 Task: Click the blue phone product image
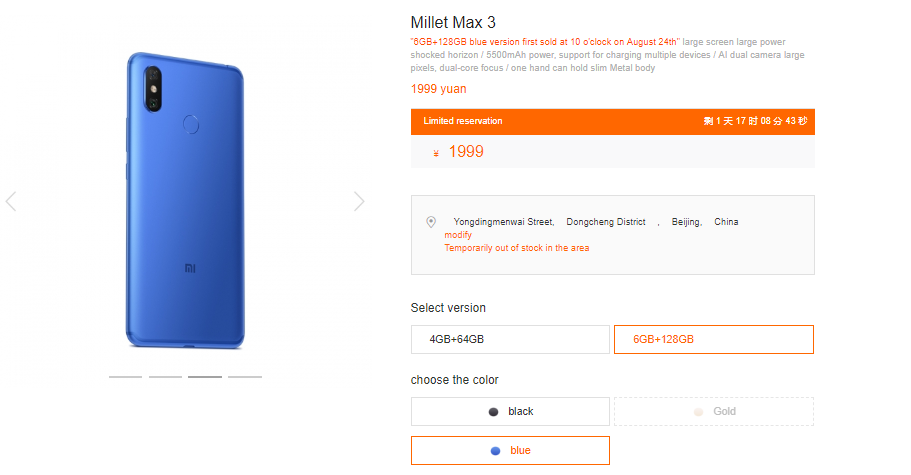[186, 200]
